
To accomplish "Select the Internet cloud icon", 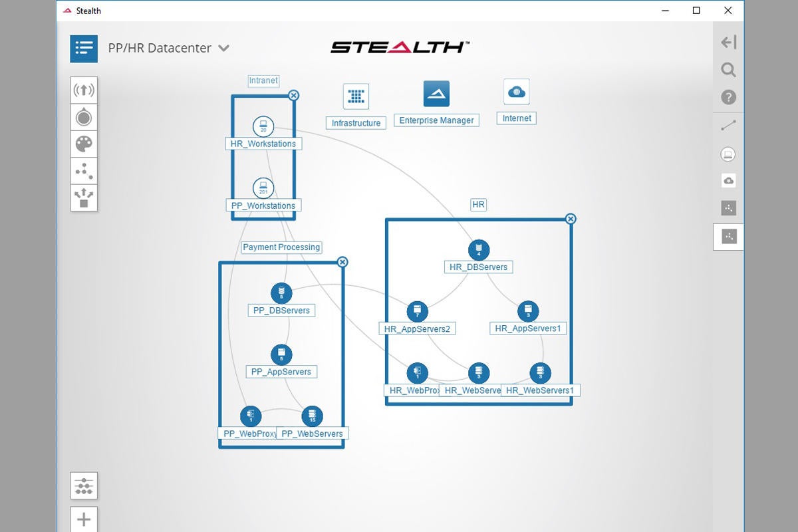I will pos(517,92).
